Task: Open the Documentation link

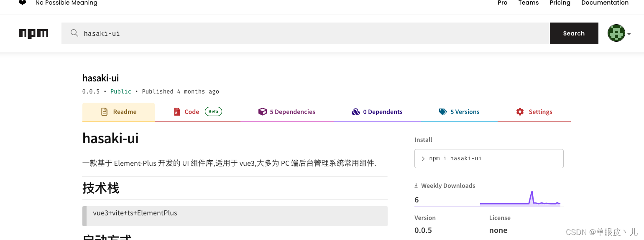Action: pos(605,3)
